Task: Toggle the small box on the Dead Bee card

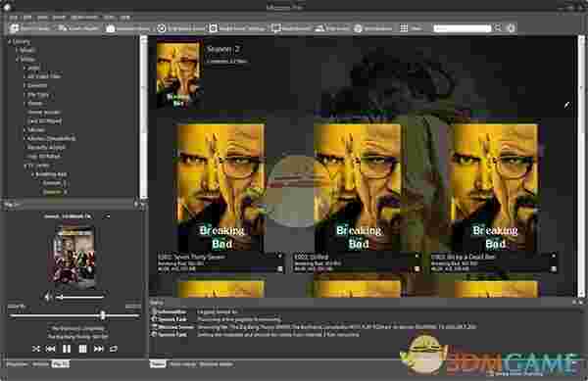Action: 554,269
